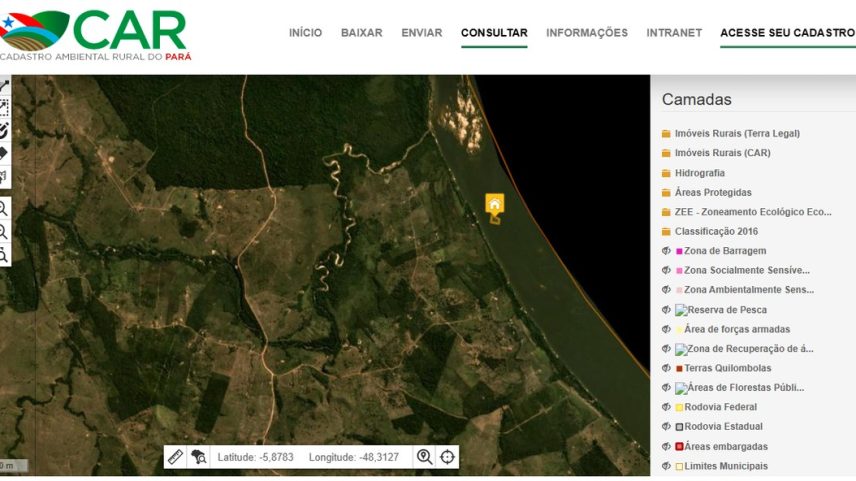Open the CONSULTAR menu item
Screen dimensions: 856x481
pos(494,33)
